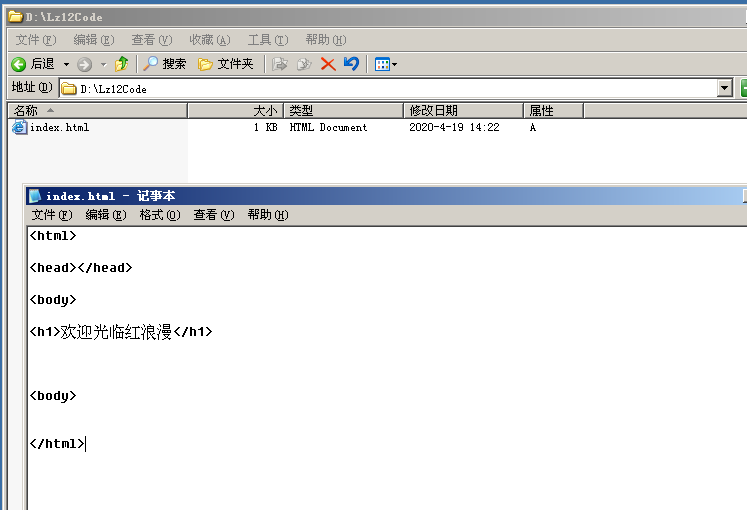The height and width of the screenshot is (510, 747).
Task: Open the Search (搜索) toolbar button
Action: 164,64
